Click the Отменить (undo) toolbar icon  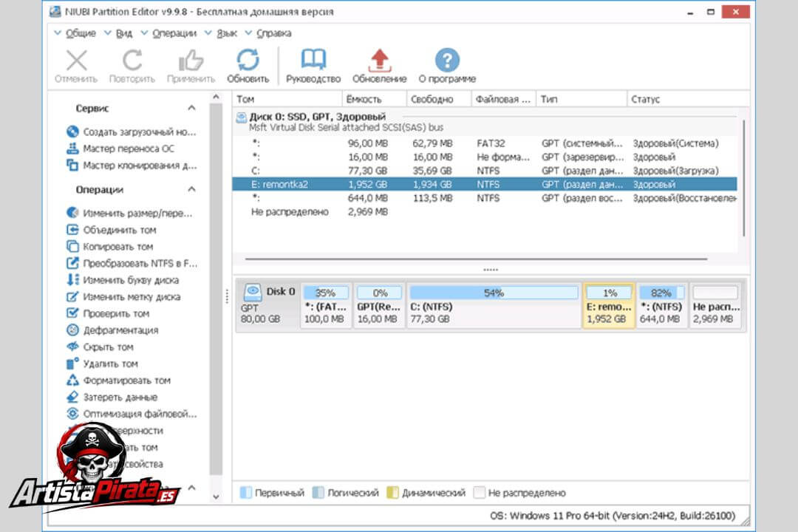click(76, 61)
